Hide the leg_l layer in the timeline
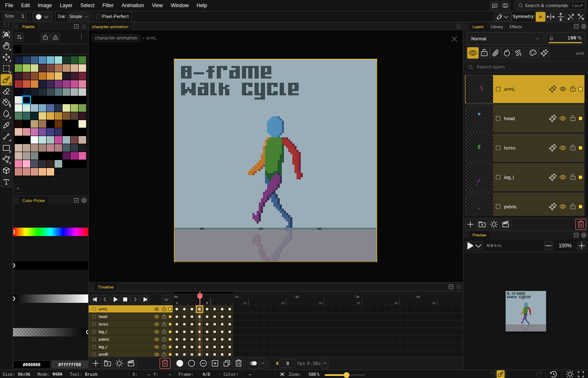Screen dimensions: 588x378 [157, 332]
